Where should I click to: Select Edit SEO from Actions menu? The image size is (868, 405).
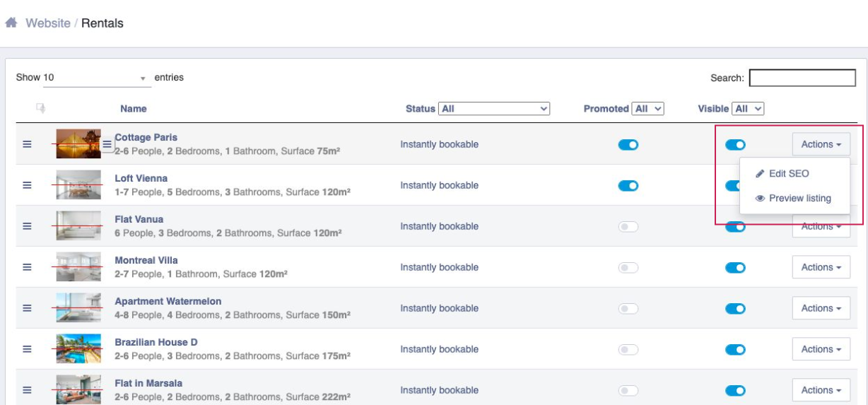[788, 174]
